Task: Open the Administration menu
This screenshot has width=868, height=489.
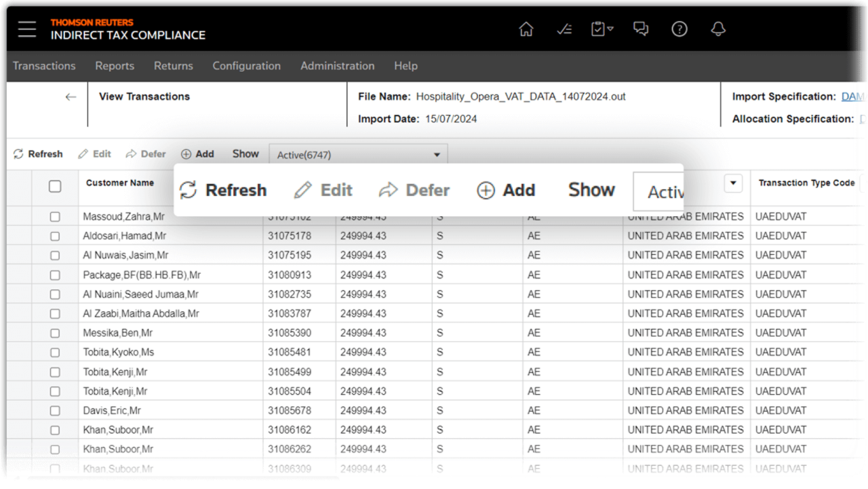Action: [337, 66]
